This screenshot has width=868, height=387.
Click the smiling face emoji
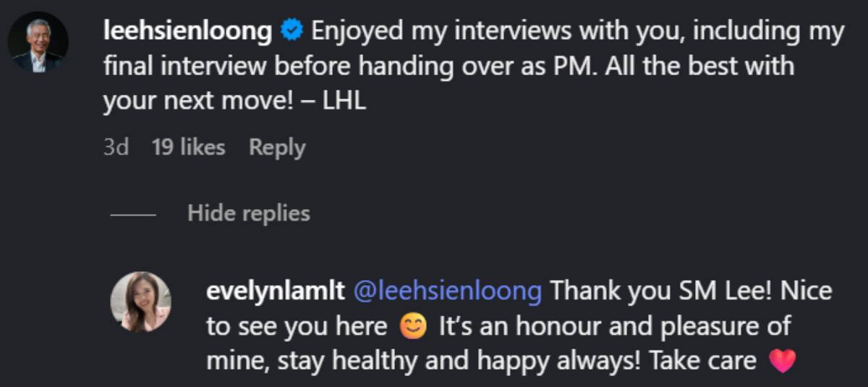click(x=413, y=327)
